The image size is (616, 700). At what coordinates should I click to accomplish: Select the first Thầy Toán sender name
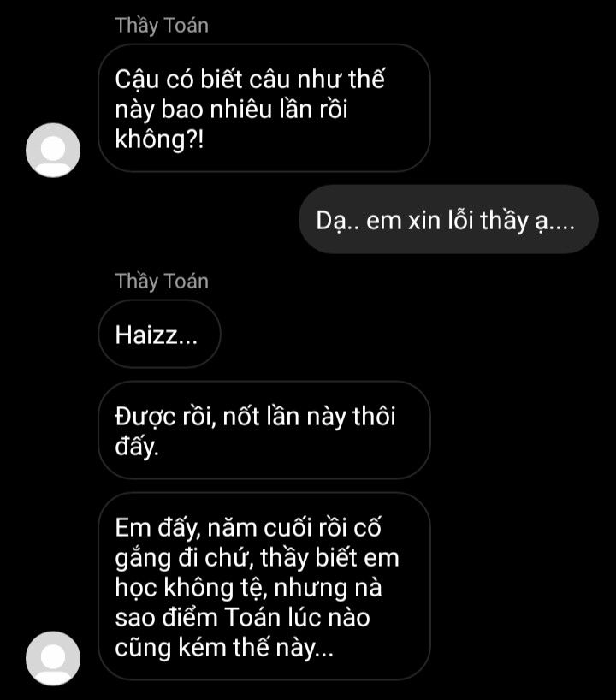pos(162,26)
